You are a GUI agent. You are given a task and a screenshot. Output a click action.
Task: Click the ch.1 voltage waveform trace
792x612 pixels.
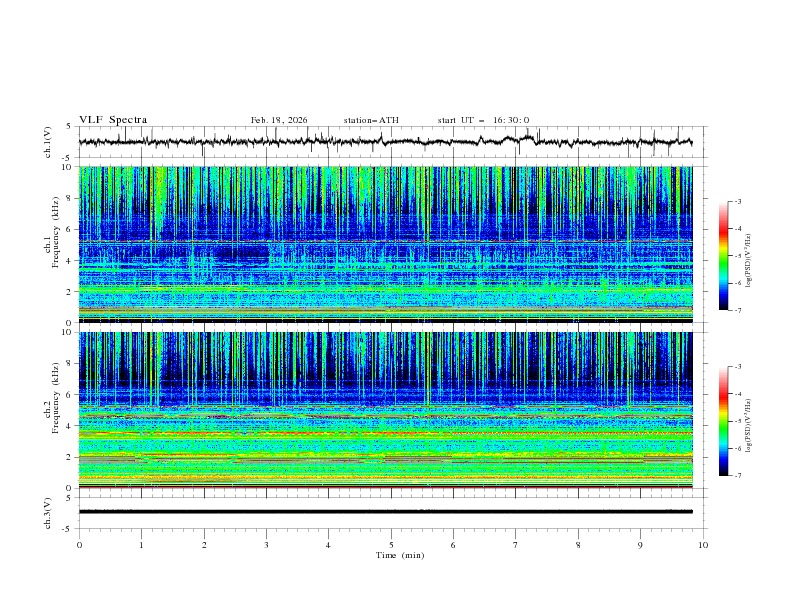click(x=385, y=142)
